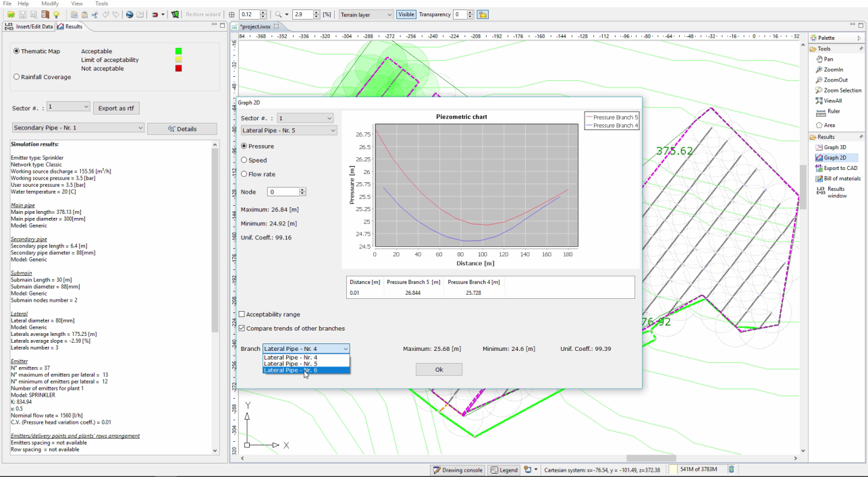Activate the ZoomIn tool

click(x=832, y=69)
